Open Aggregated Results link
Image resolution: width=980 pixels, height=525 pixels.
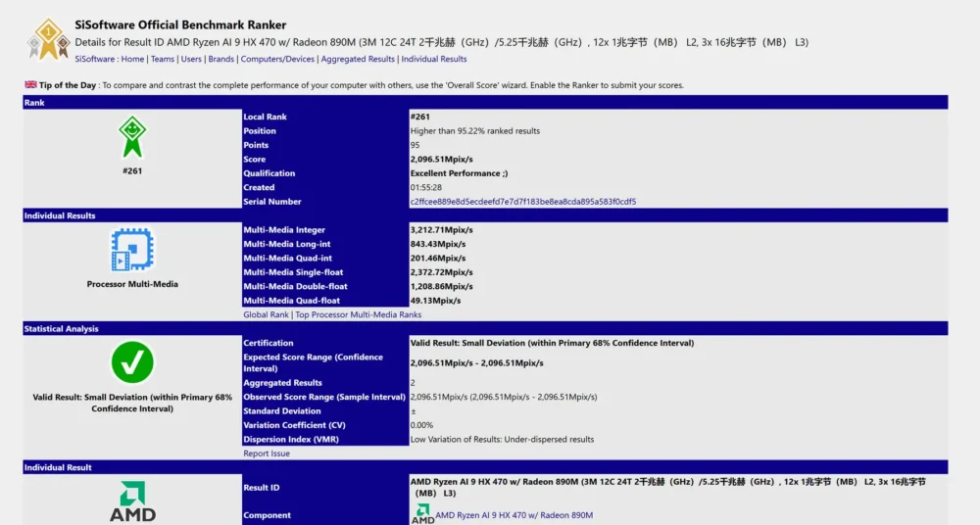(358, 59)
